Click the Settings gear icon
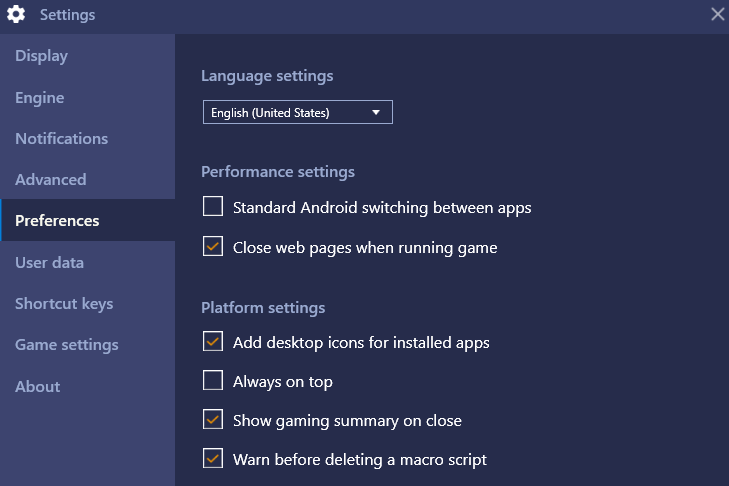 (16, 14)
